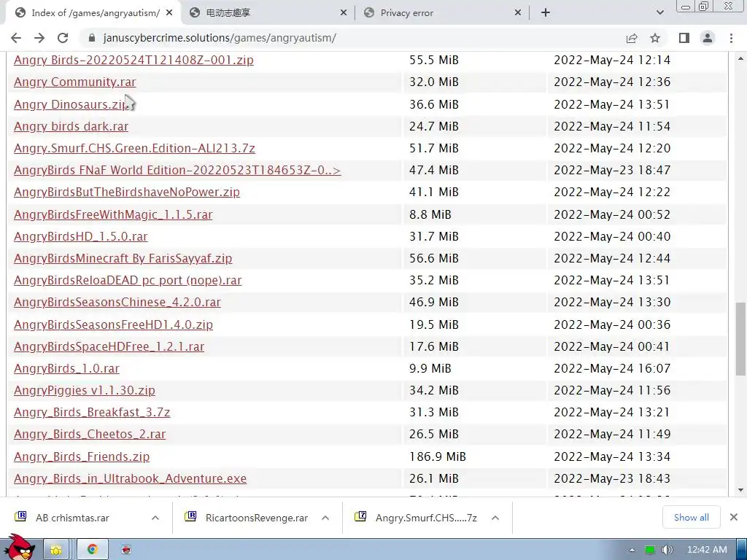This screenshot has width=747, height=560.
Task: Go back to the previous page
Action: [x=16, y=38]
